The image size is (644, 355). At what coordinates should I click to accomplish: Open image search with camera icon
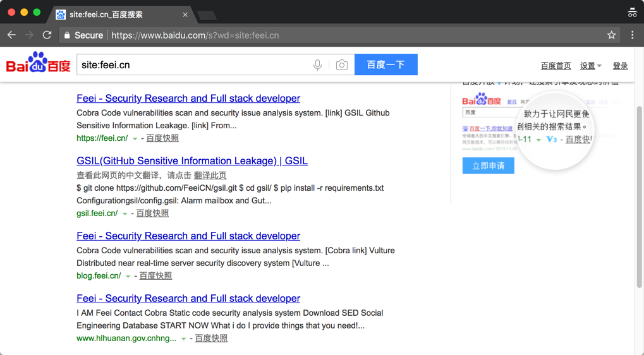coord(341,65)
